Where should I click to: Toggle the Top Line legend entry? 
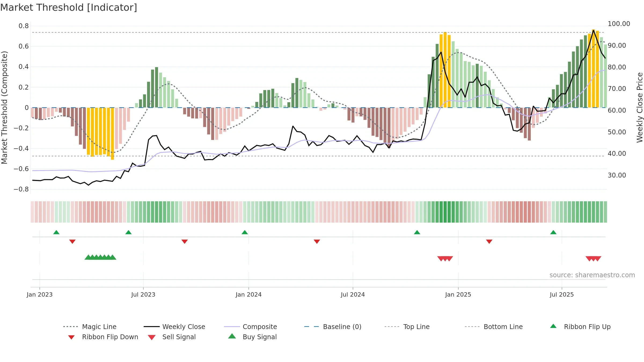point(407,327)
